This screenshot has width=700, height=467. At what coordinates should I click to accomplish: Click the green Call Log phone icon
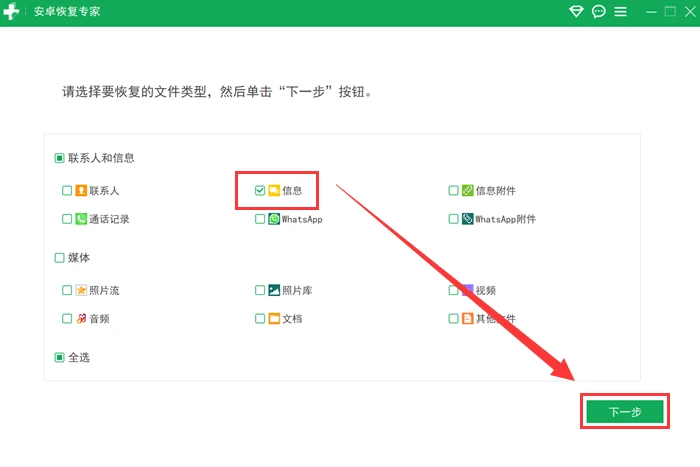[x=81, y=218]
